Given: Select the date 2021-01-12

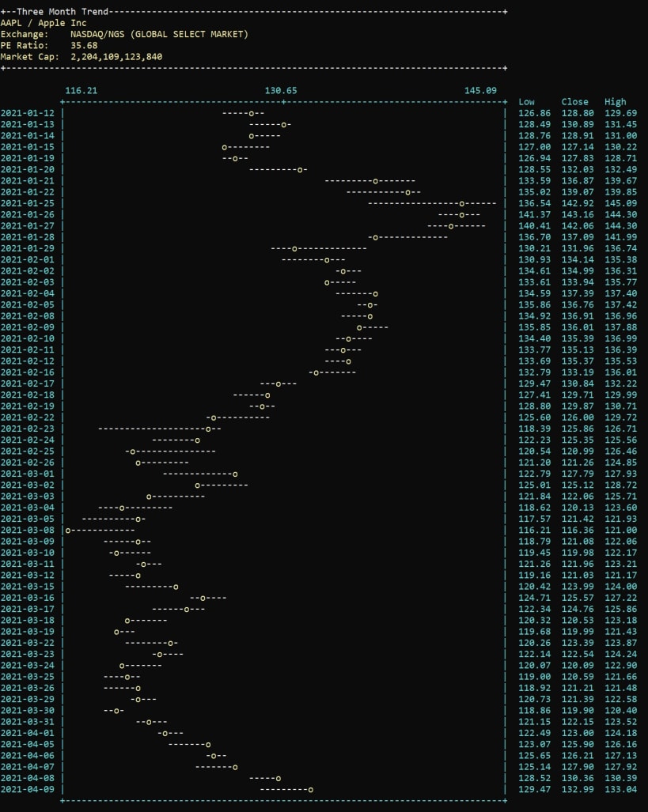Looking at the screenshot, I should (28, 113).
